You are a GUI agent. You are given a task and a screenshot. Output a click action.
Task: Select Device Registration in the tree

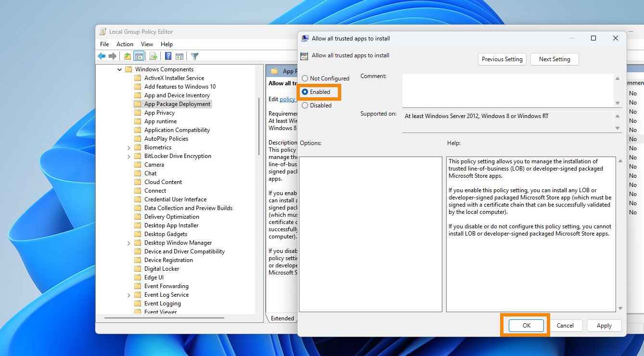pyautogui.click(x=168, y=260)
